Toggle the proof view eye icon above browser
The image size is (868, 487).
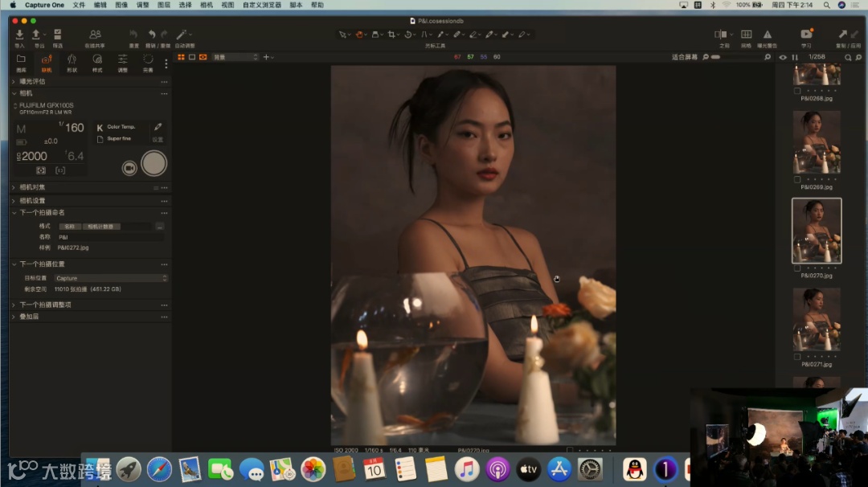pyautogui.click(x=783, y=57)
